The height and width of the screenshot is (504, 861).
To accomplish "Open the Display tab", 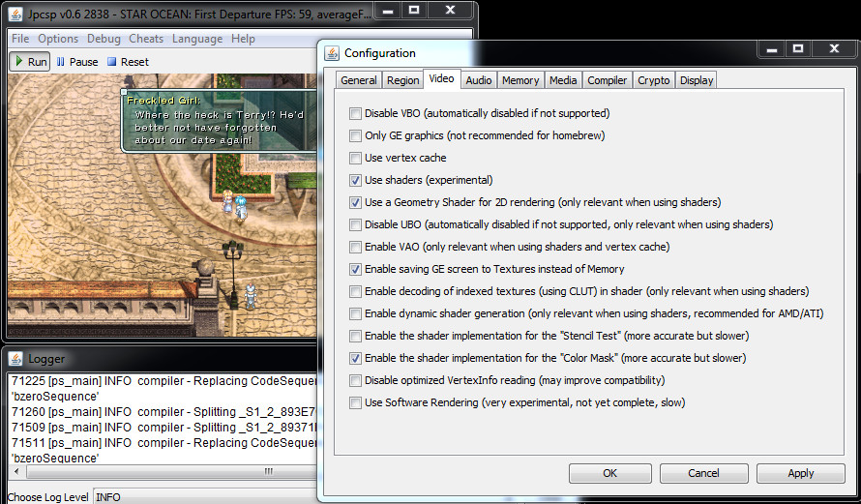I will pyautogui.click(x=696, y=80).
